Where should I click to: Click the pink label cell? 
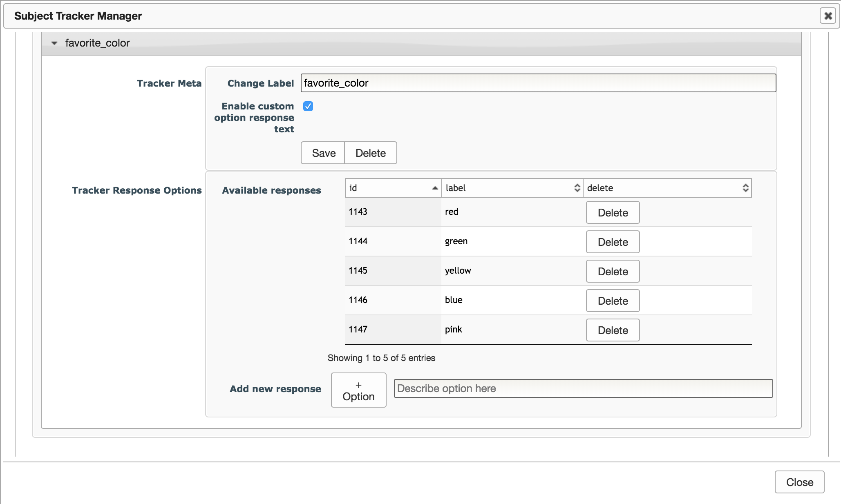pos(512,330)
